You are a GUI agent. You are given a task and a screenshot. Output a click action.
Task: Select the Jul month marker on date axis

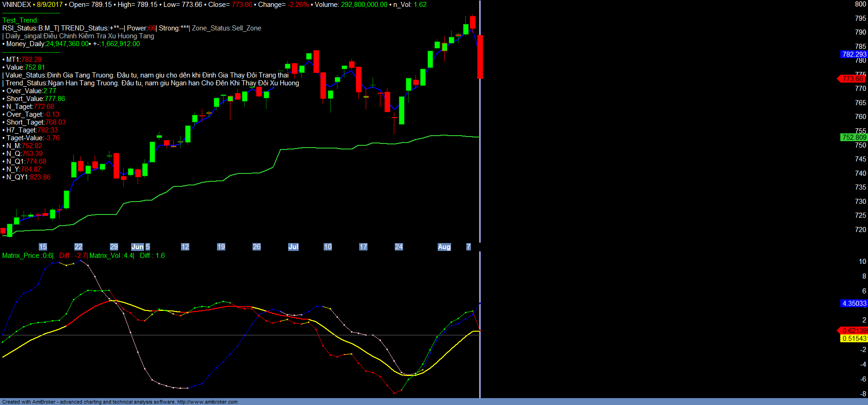[293, 247]
